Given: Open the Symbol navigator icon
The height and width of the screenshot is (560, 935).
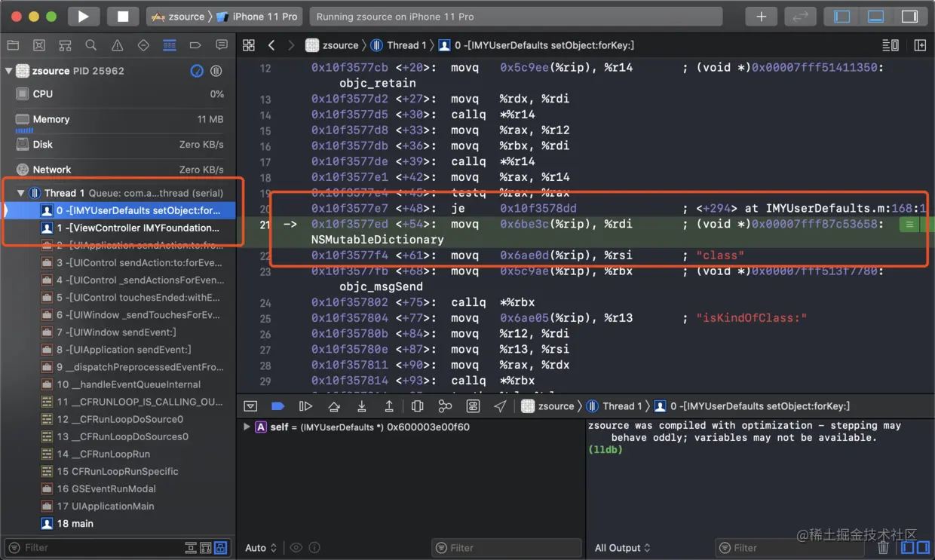Looking at the screenshot, I should (65, 45).
